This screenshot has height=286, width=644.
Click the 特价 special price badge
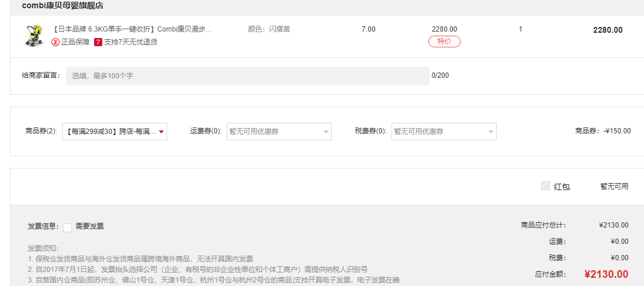coord(444,42)
